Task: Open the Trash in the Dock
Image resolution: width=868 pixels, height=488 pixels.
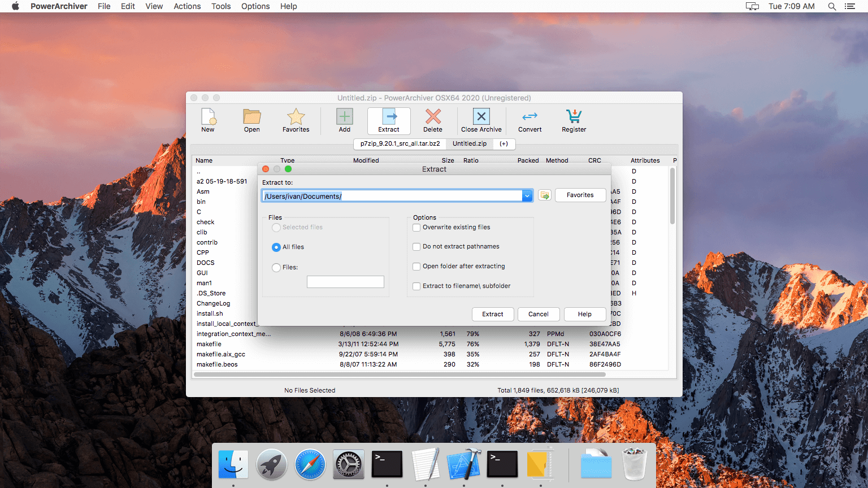Action: click(x=635, y=465)
